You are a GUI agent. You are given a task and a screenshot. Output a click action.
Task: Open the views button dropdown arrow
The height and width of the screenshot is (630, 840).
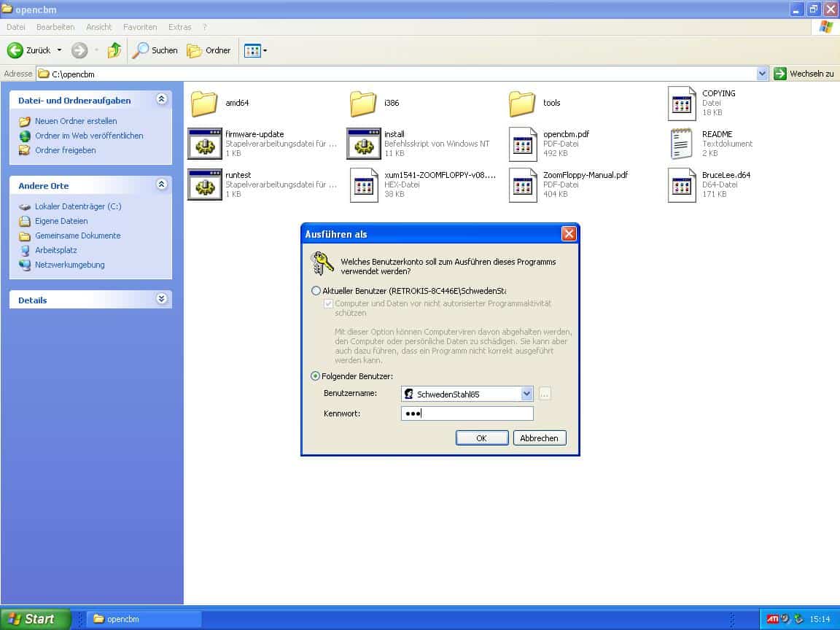[x=265, y=51]
